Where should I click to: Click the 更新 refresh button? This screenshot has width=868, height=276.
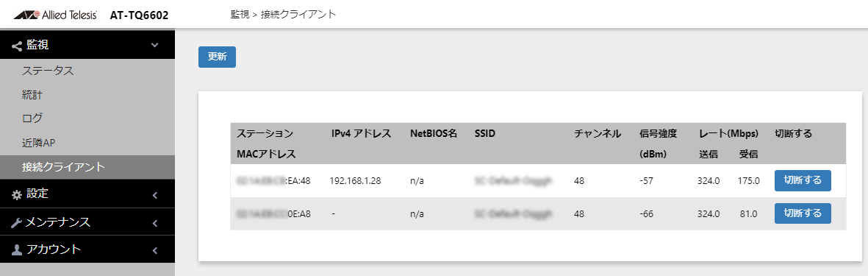pos(217,57)
